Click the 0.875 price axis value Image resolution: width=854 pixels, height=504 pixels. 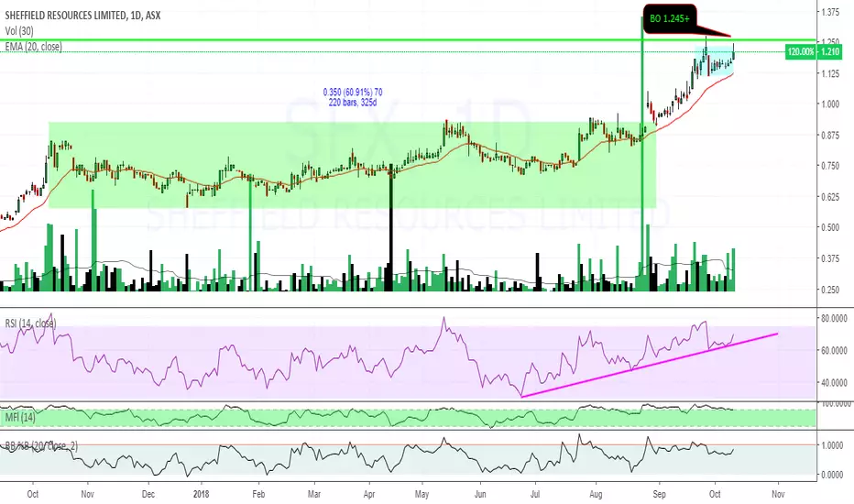[830, 135]
